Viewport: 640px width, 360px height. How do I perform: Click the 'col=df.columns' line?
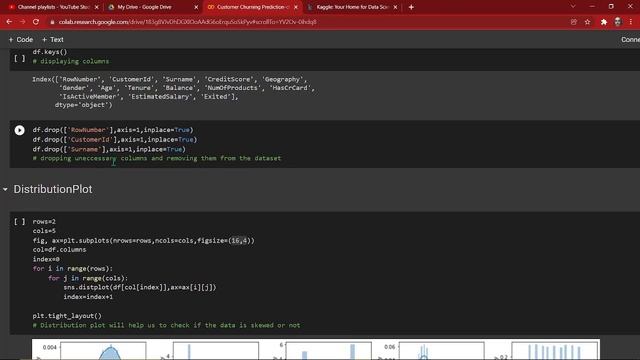[60, 250]
